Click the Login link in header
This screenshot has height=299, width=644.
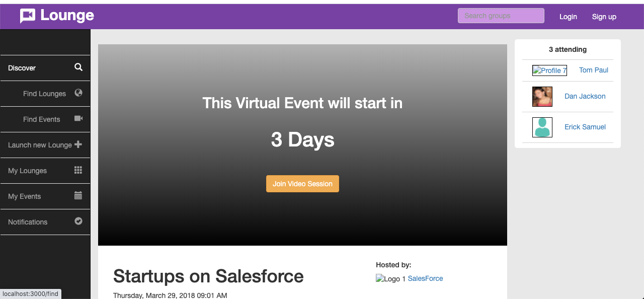click(568, 17)
